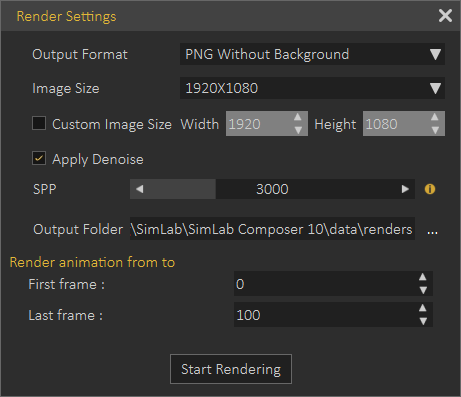Click the Output Folder path field
Viewport: 461px width, 397px height.
(x=272, y=229)
